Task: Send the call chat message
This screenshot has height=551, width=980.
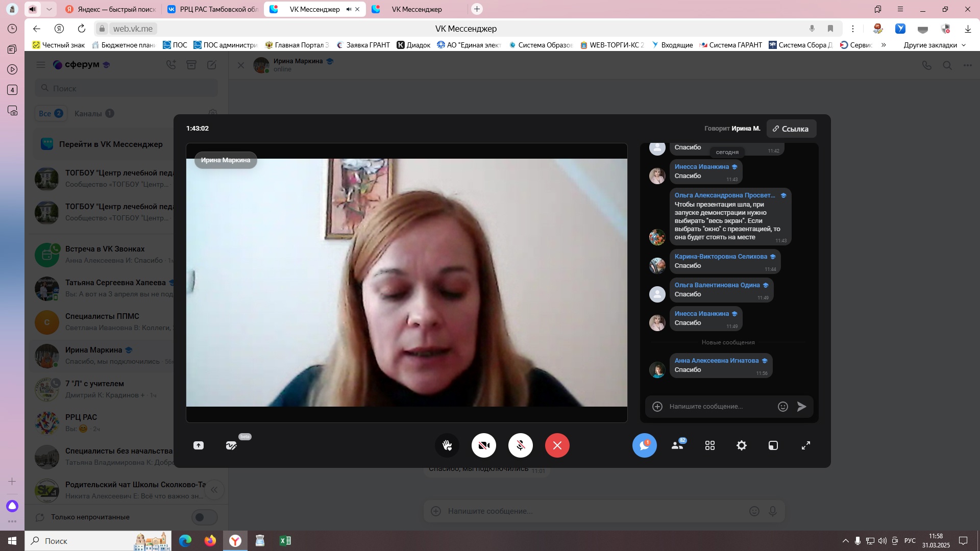Action: click(x=802, y=407)
